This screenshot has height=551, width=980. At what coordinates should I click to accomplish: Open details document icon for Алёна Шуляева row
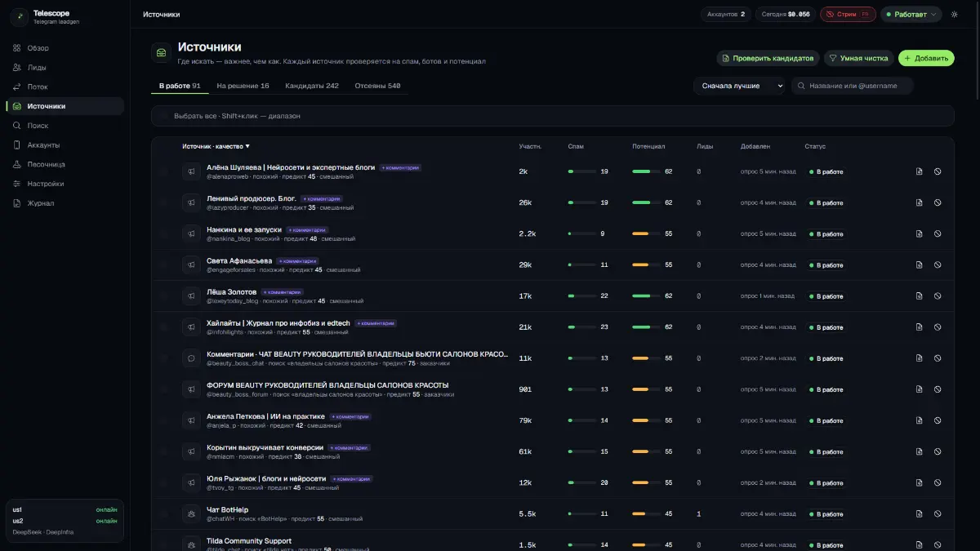pyautogui.click(x=919, y=171)
